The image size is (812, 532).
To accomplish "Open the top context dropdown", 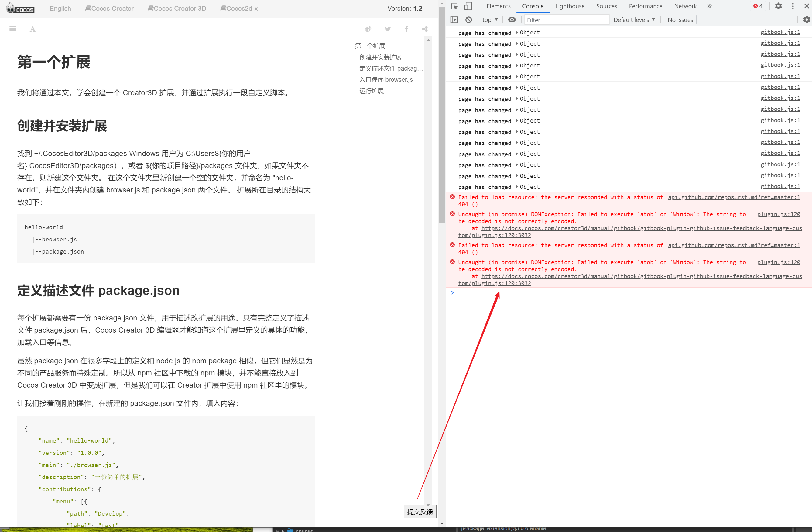I will [x=490, y=20].
